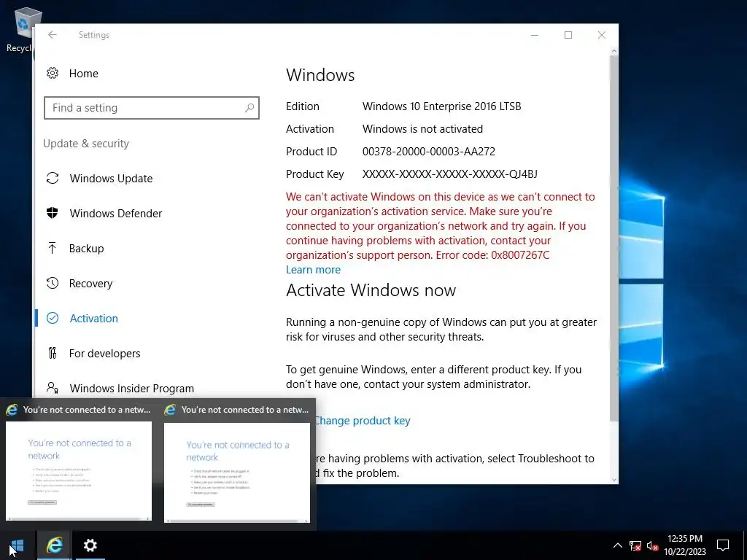Open Home settings page
747x560 pixels.
[84, 74]
